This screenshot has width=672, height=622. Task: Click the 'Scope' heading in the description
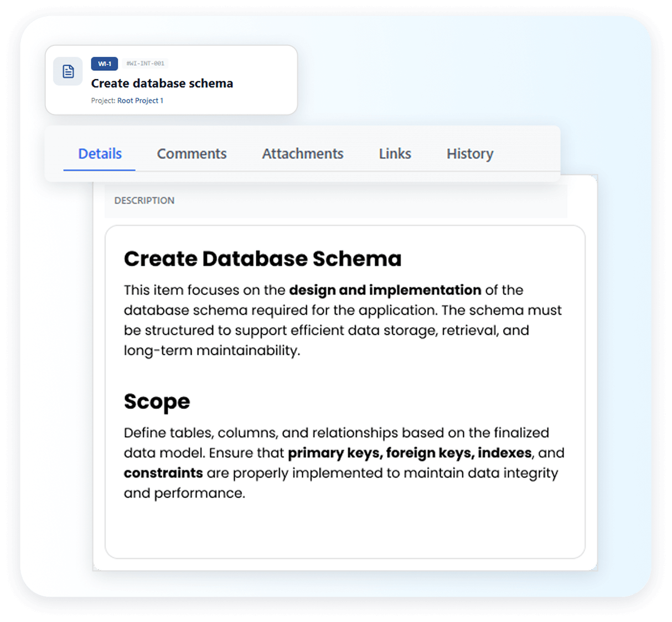[x=157, y=402]
